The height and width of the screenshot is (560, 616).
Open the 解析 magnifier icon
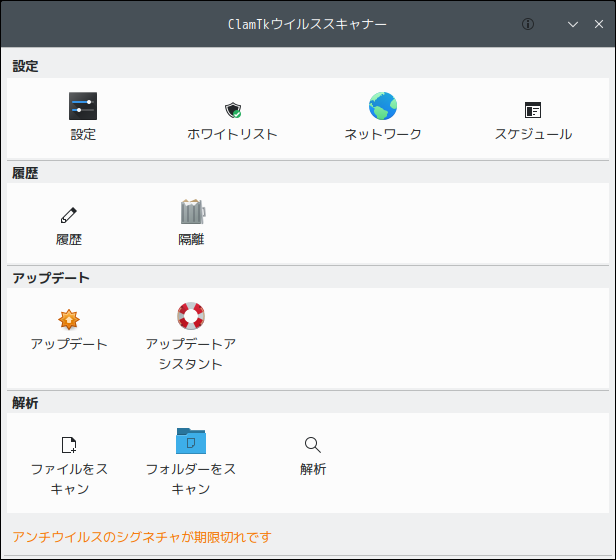coord(313,445)
